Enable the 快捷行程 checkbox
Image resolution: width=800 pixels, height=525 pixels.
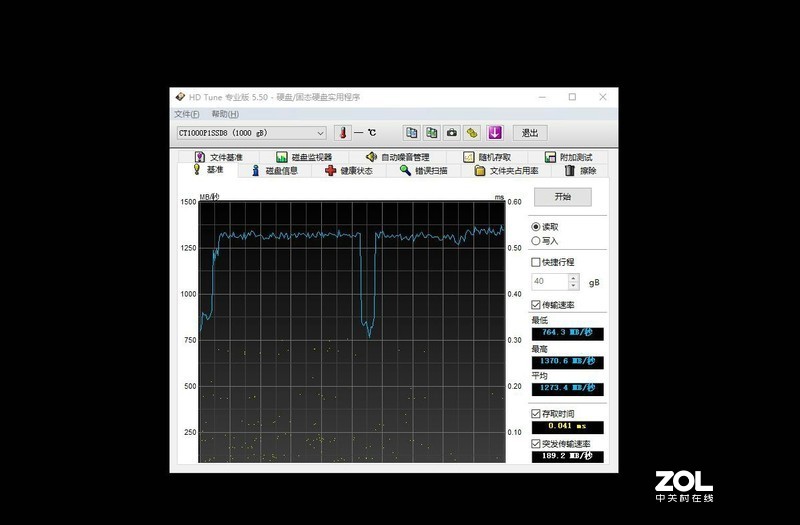pyautogui.click(x=536, y=262)
